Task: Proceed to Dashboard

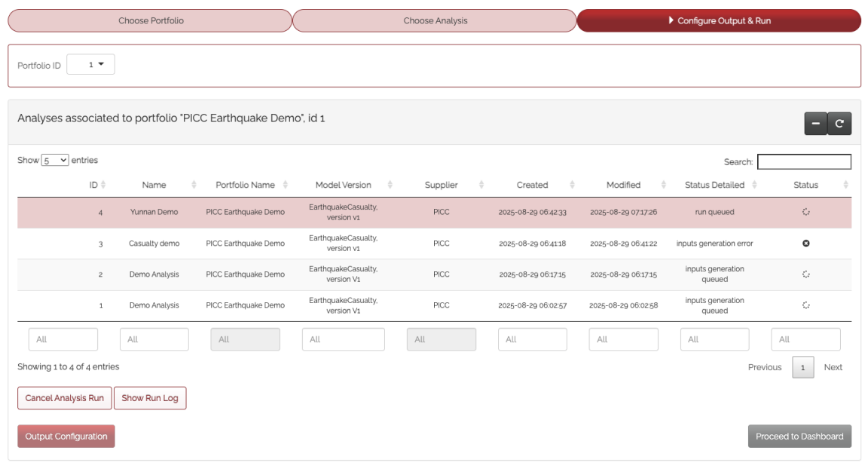Action: [799, 437]
